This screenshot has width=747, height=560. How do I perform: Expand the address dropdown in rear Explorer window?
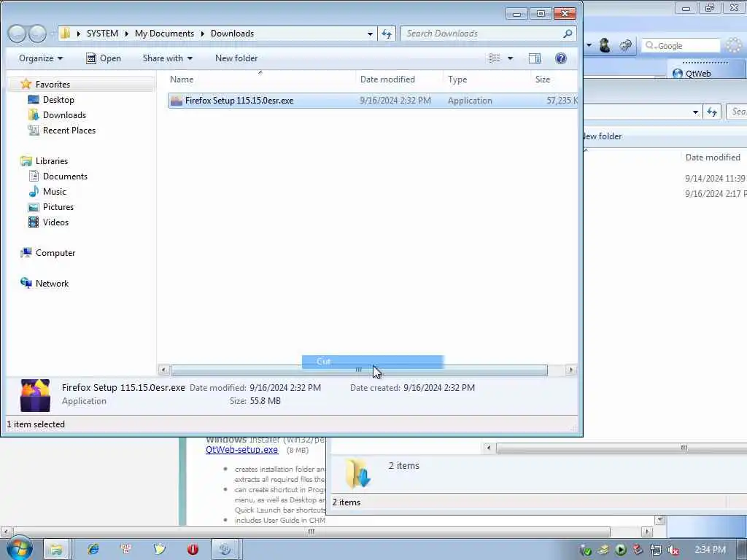(695, 112)
